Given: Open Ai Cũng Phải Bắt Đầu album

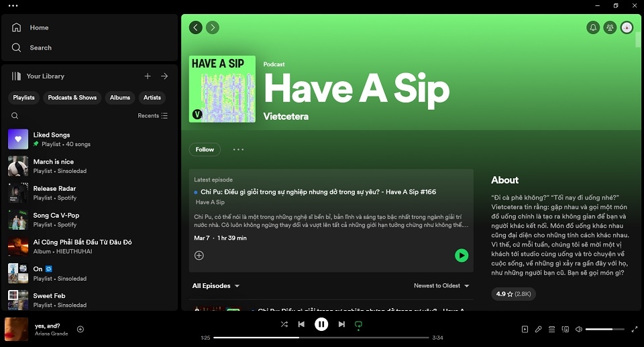Looking at the screenshot, I should (89, 247).
